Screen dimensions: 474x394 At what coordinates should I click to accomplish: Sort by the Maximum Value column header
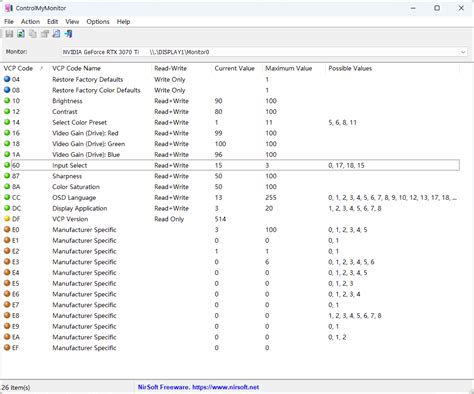[294, 68]
